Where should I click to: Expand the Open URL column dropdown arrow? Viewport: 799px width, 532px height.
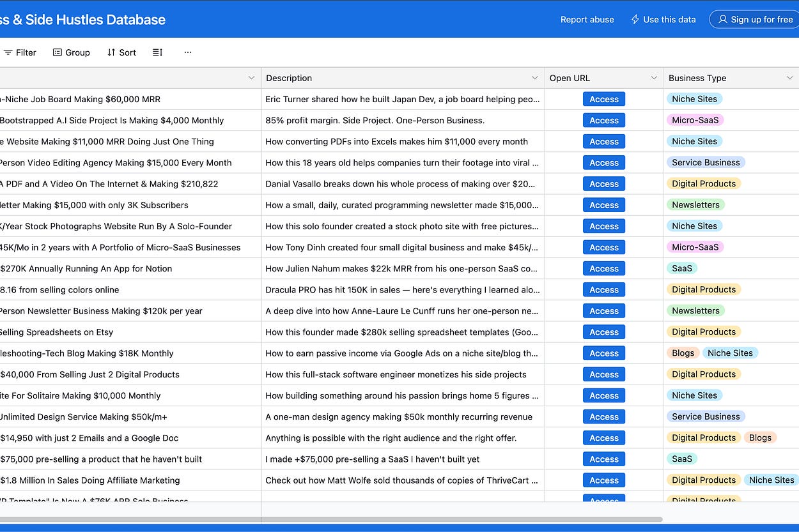[x=654, y=78]
